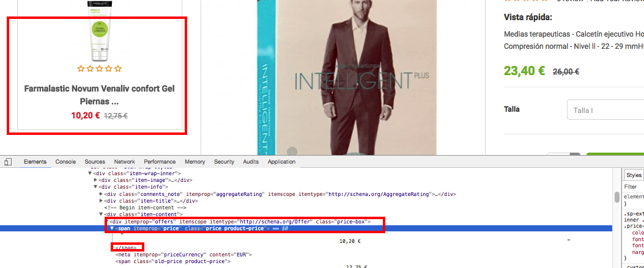Switch to the Memory tab
644x268 pixels.
194,162
